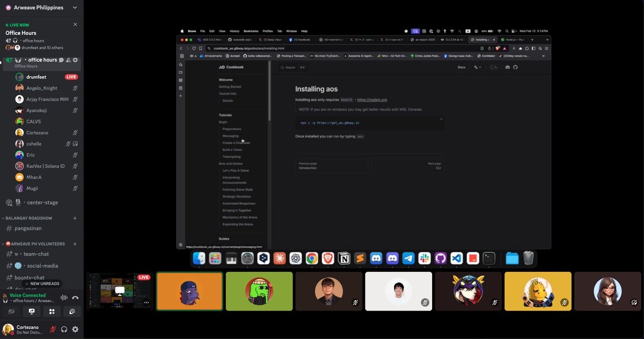Click the Slack icon in the streamed dock
This screenshot has width=644, height=339.
coord(425,259)
